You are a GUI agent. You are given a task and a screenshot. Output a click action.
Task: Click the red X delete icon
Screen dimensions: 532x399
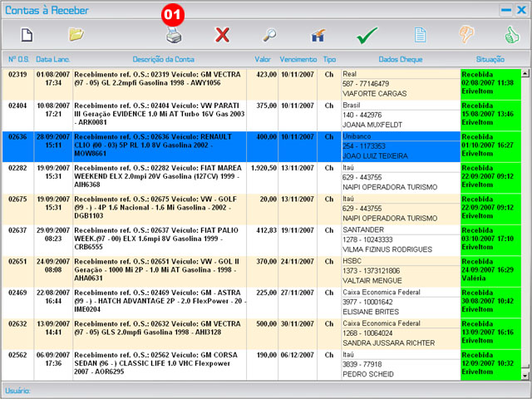point(223,35)
